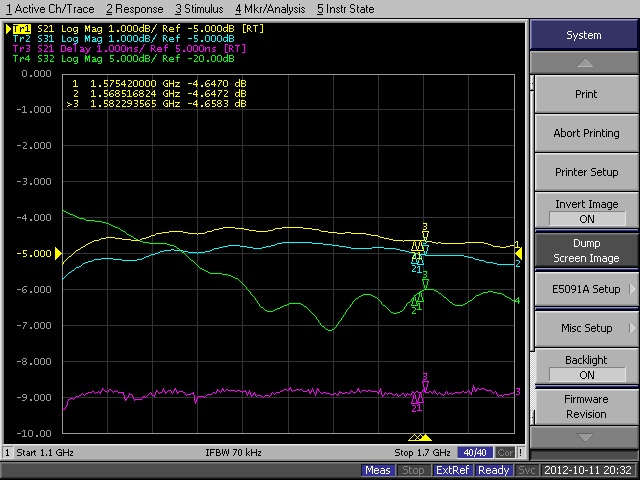This screenshot has height=480, width=640.
Task: Click the ExtRef status indicator
Action: [x=452, y=470]
